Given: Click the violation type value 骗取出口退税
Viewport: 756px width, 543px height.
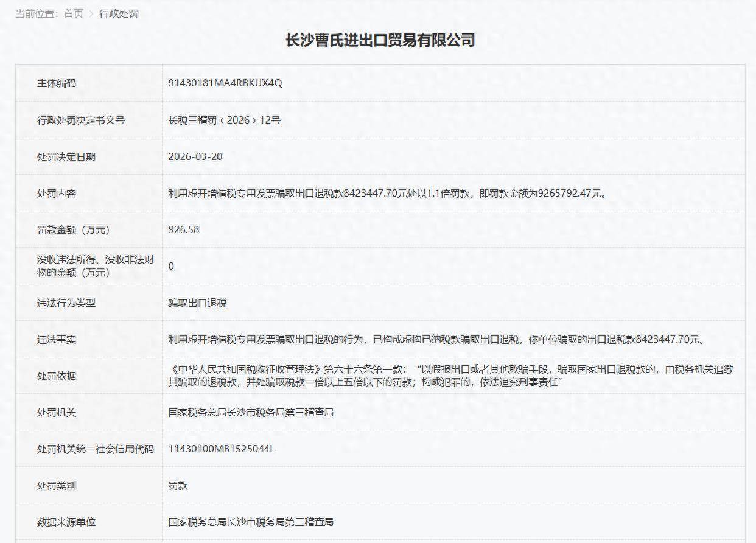Looking at the screenshot, I should [197, 303].
